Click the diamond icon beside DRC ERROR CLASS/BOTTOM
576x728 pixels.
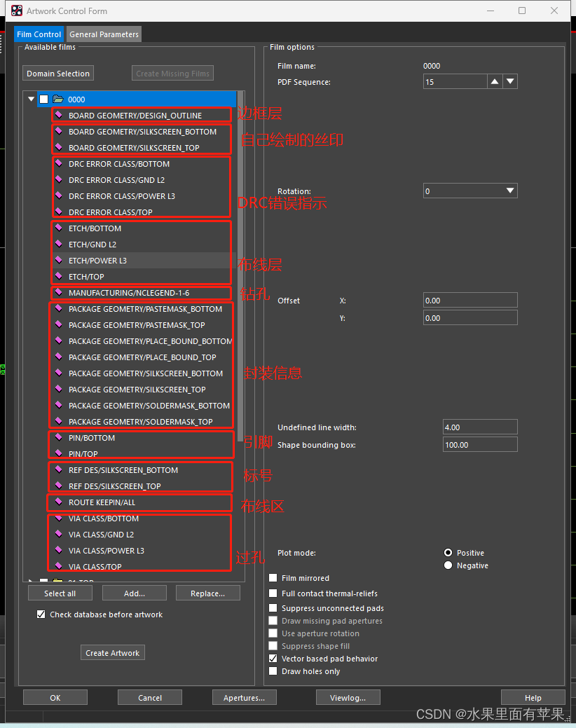pos(60,163)
